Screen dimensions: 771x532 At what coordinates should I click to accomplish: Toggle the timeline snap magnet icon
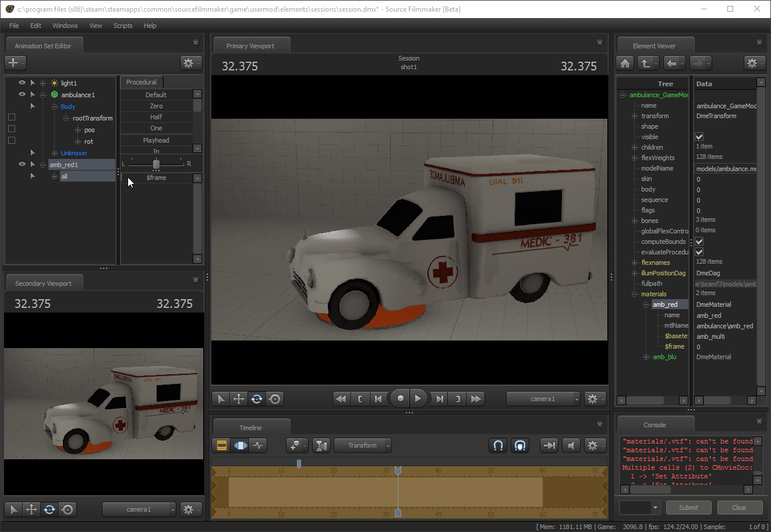[498, 445]
